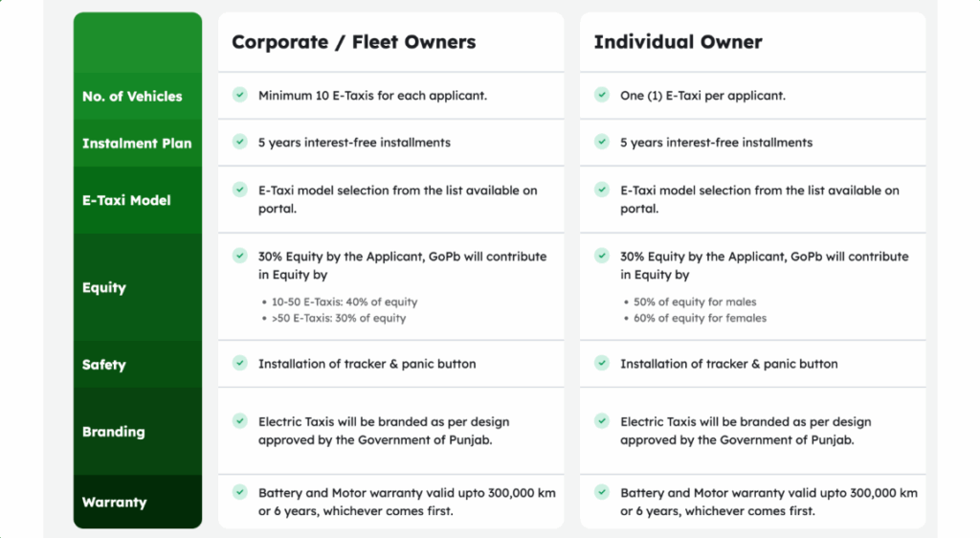Click the 60% of equity for females bullet
This screenshot has width=980, height=538.
(x=699, y=318)
